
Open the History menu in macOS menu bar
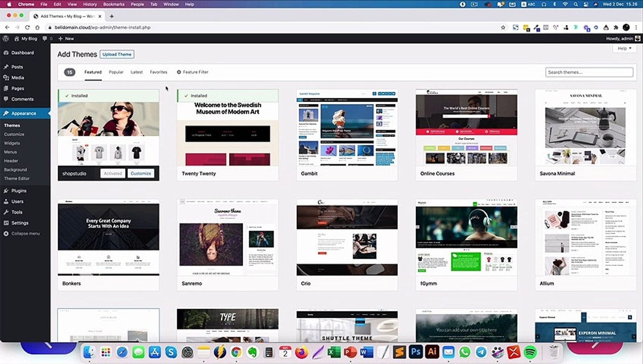90,4
